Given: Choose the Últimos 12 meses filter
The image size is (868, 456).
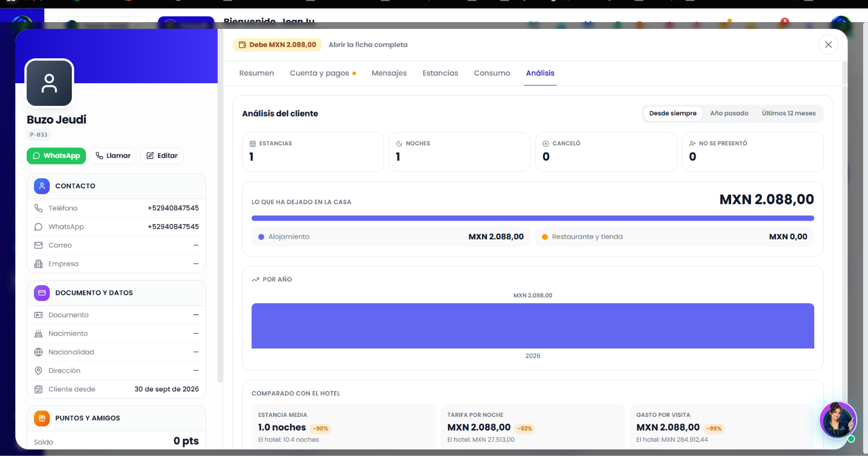Looking at the screenshot, I should (x=789, y=113).
